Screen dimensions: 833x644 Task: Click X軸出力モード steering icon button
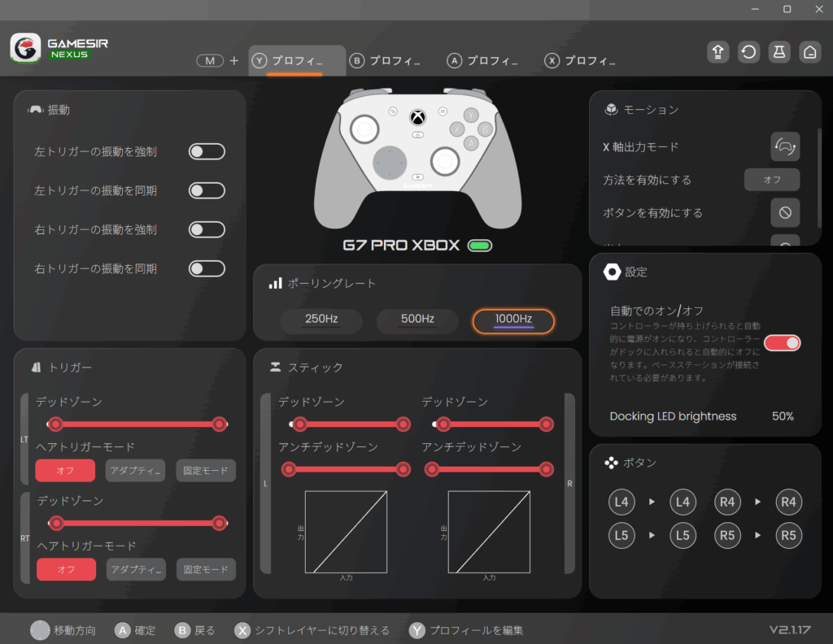[785, 147]
